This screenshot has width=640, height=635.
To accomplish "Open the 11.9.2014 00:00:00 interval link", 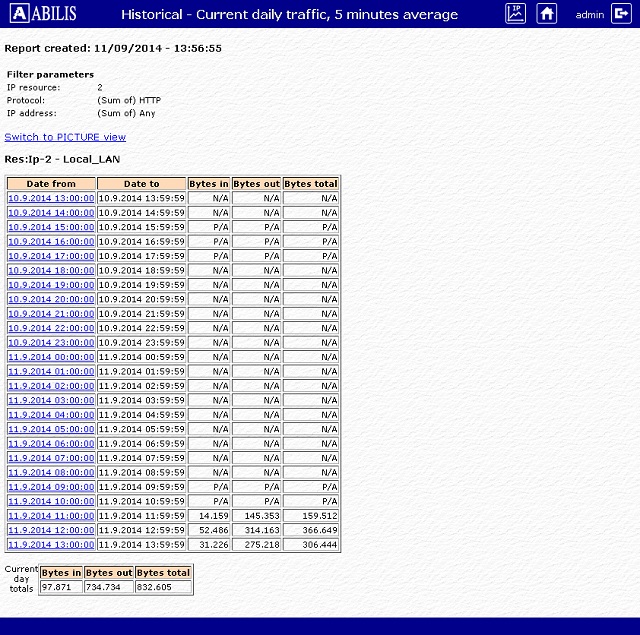I will point(51,357).
